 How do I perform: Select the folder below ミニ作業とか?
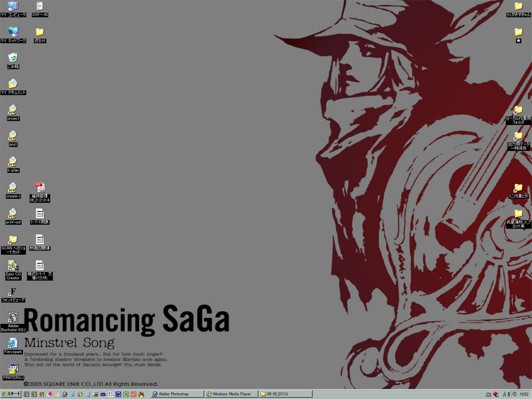pyautogui.click(x=518, y=219)
